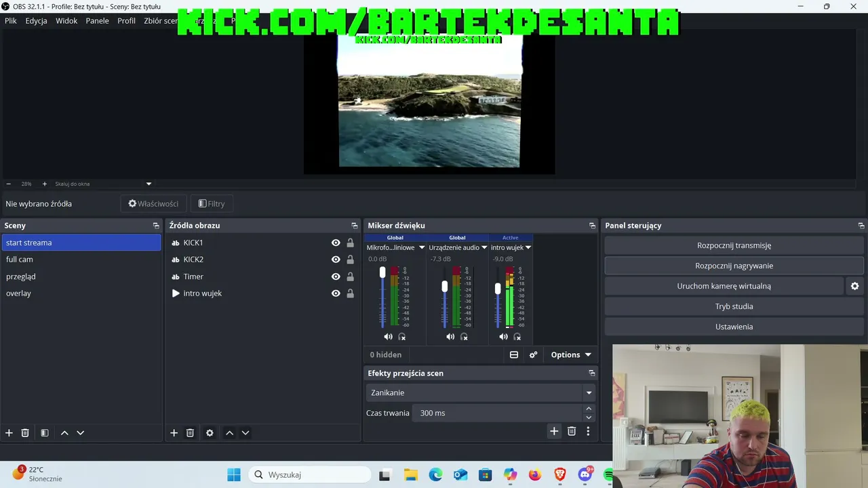
Task: Toggle monitoring for Urządzenie audio channel
Action: 465,337
